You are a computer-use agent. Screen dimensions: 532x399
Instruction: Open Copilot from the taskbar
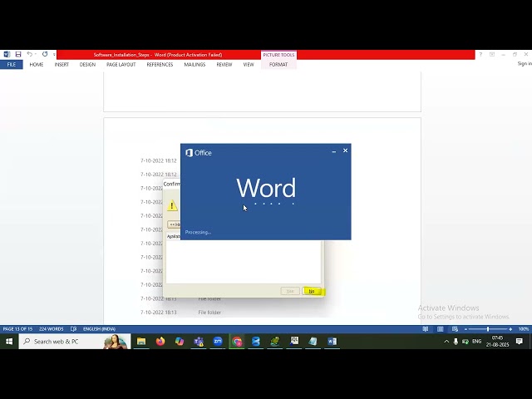[180, 342]
